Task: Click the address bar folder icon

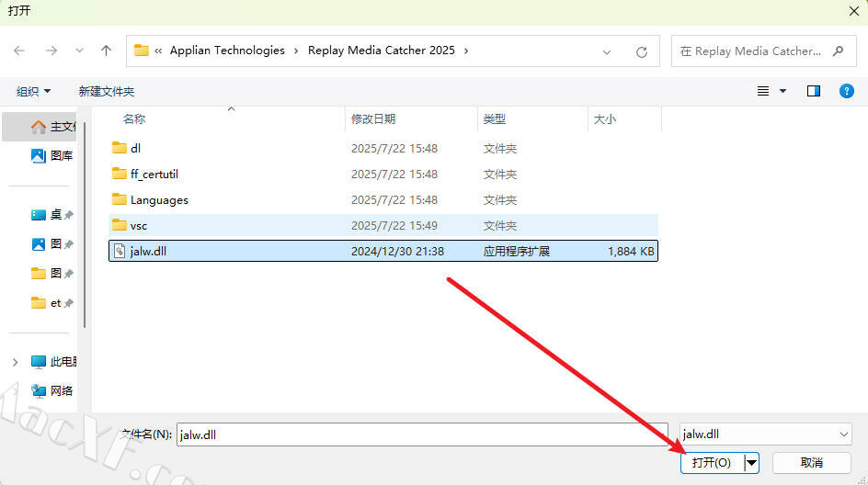Action: 142,51
